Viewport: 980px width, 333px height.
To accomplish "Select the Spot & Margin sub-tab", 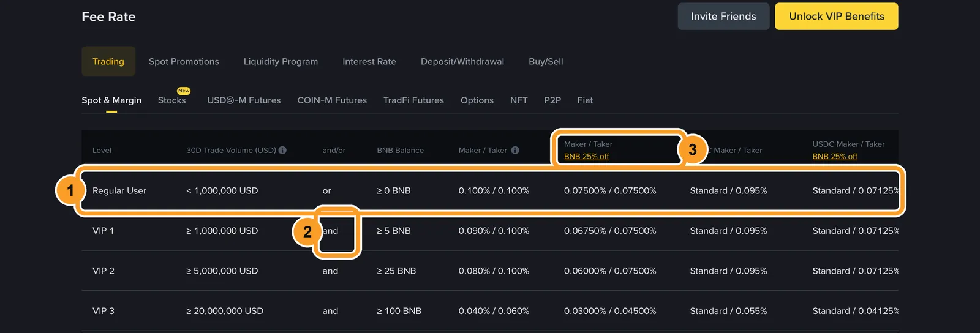I will [x=111, y=100].
